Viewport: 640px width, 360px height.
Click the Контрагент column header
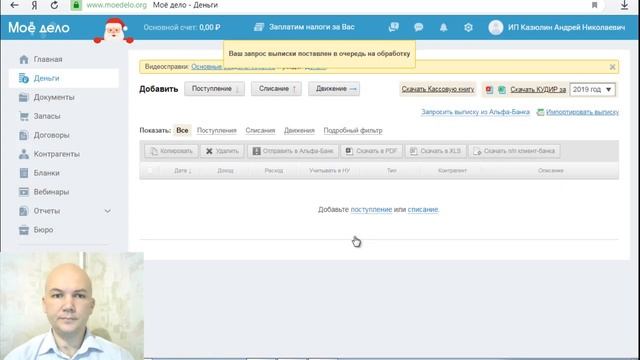click(x=452, y=171)
